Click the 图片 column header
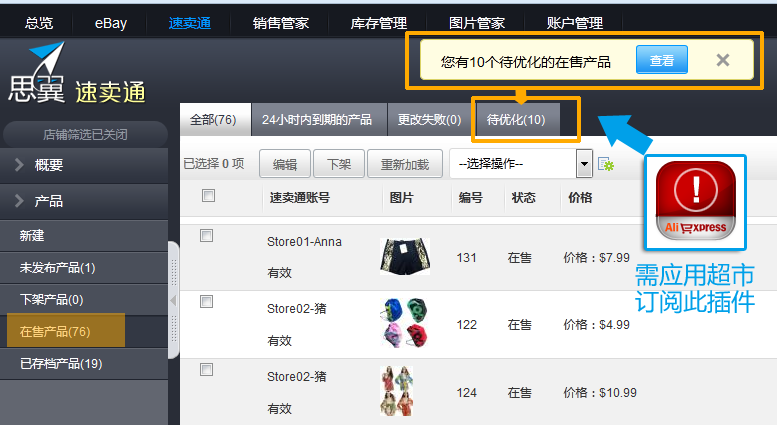This screenshot has width=777, height=425. click(x=401, y=198)
